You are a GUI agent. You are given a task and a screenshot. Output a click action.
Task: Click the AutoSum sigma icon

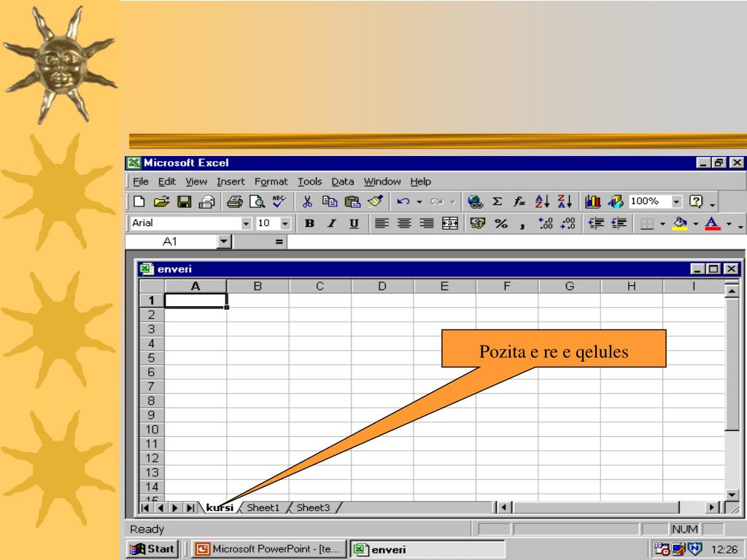[497, 201]
